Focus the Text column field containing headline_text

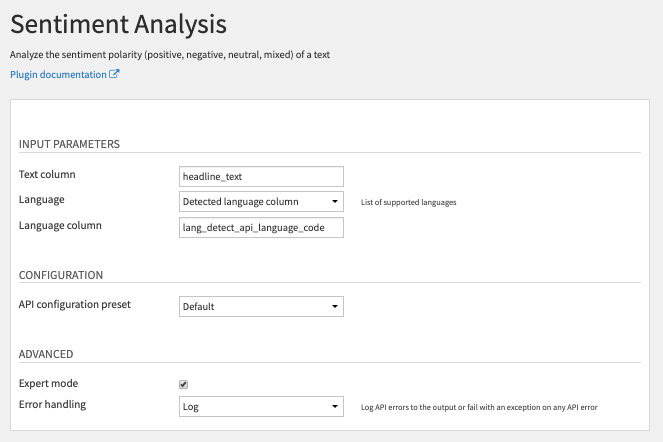pyautogui.click(x=261, y=176)
